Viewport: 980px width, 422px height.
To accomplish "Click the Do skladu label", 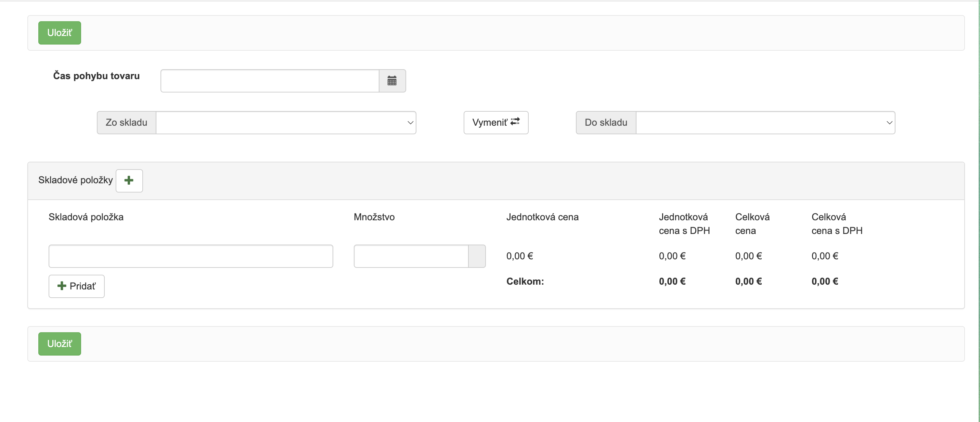I will click(605, 122).
